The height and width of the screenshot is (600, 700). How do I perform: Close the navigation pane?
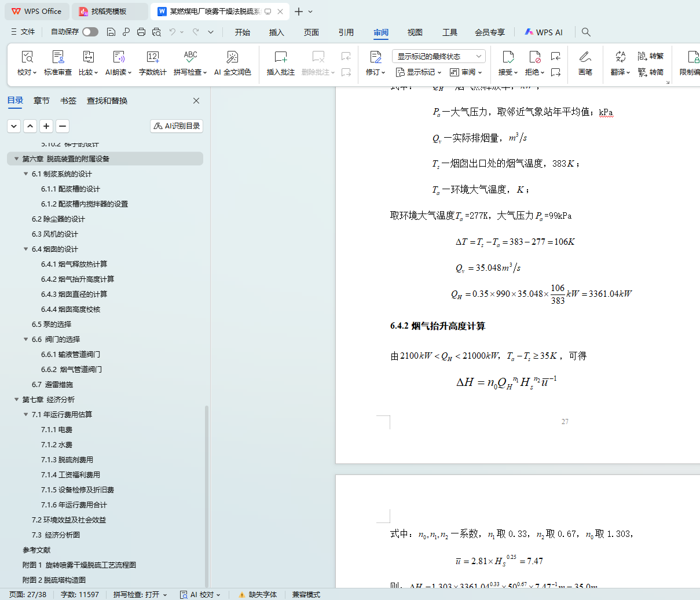click(196, 101)
